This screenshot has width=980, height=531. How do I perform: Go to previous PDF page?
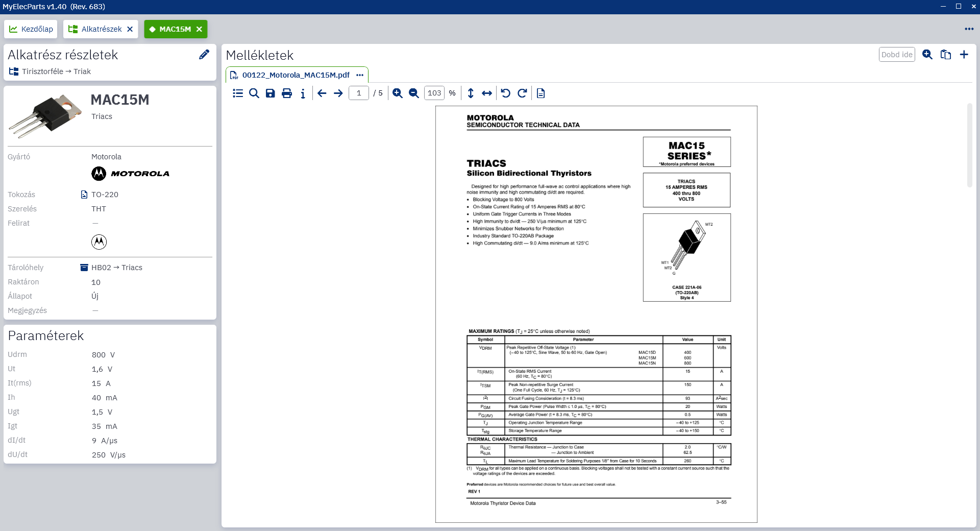[322, 93]
